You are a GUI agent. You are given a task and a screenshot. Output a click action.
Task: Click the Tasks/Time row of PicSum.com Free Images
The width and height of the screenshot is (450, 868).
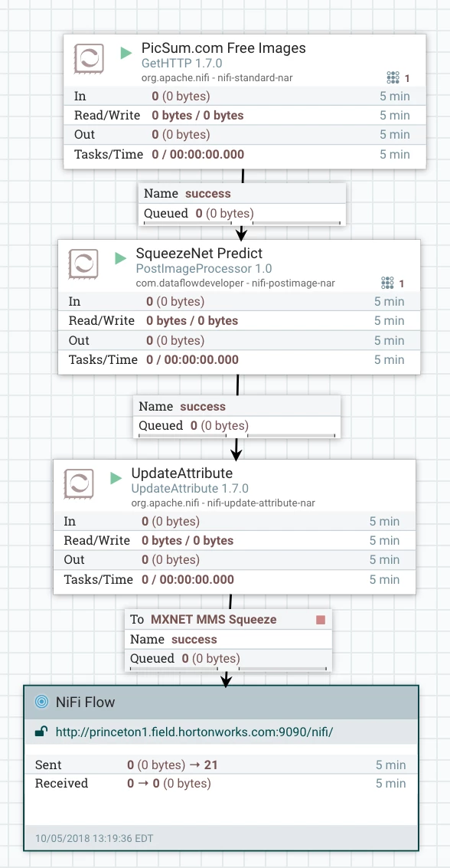tap(245, 155)
